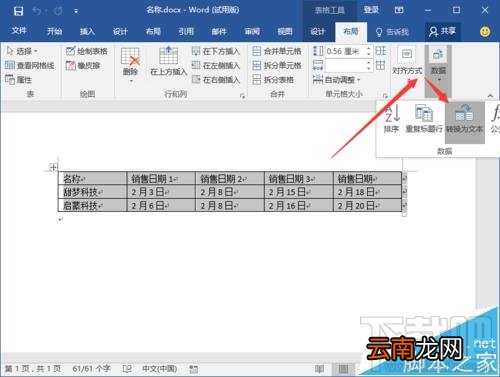Click 合并单元格
The image size is (500, 377).
coord(277,51)
